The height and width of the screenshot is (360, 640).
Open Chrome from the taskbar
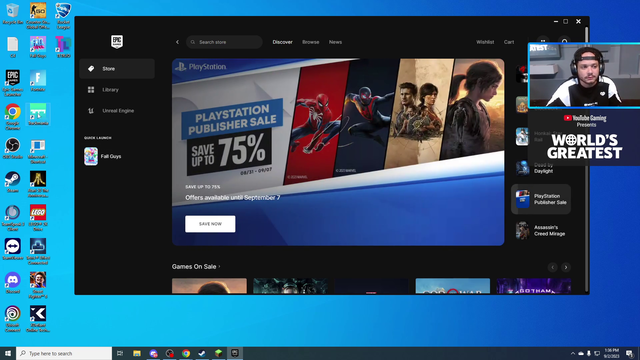(x=186, y=353)
